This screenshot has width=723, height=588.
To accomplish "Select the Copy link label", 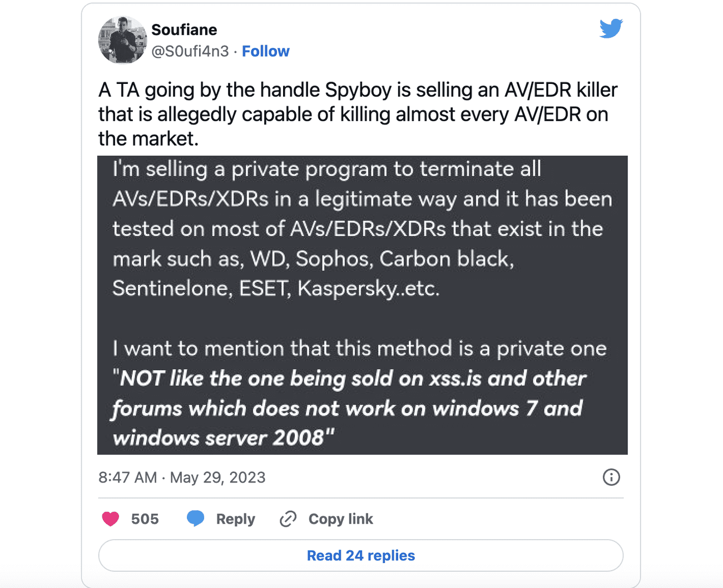I will [340, 519].
